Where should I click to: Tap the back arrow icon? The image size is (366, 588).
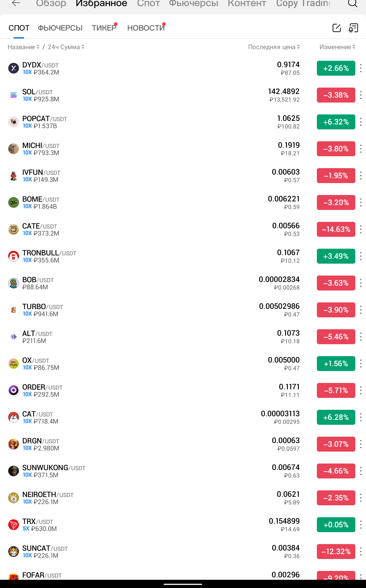coord(16,3)
